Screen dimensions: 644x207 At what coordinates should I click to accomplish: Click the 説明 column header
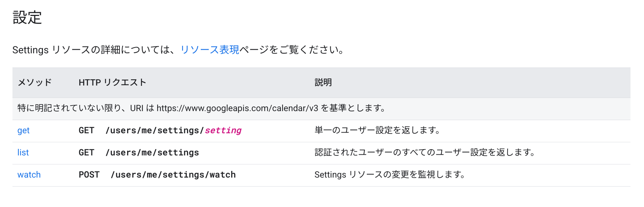click(323, 82)
